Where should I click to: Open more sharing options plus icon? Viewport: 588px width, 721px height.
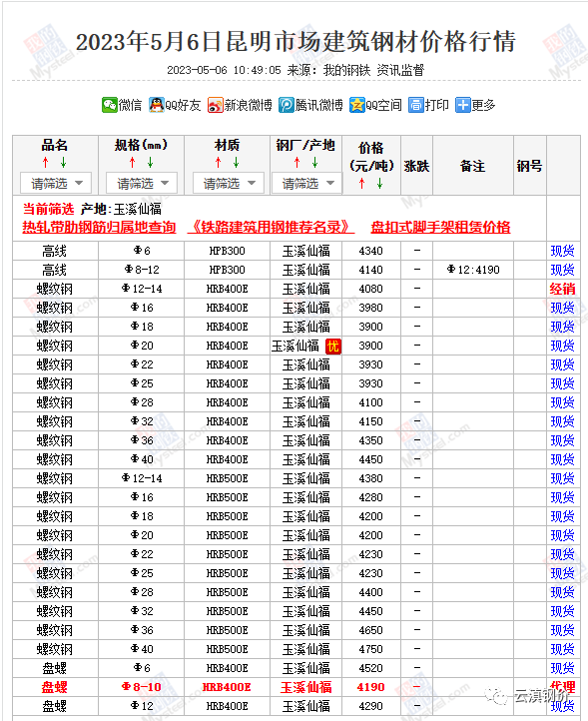pyautogui.click(x=462, y=105)
